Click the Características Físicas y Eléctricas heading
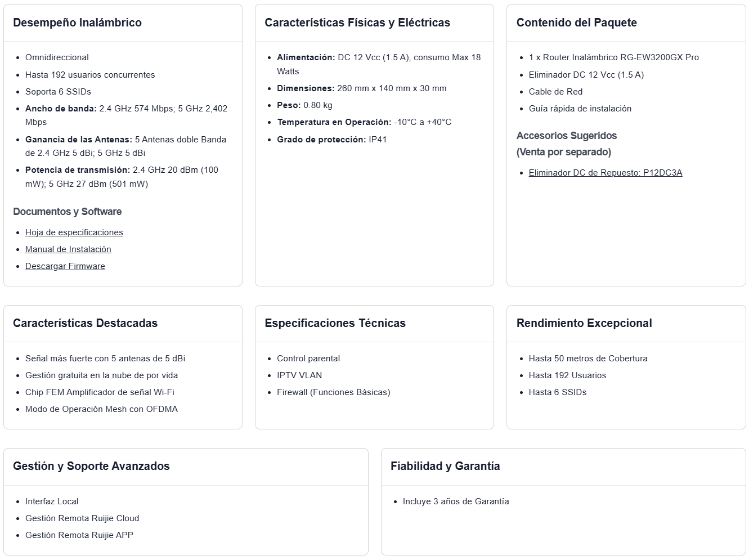The height and width of the screenshot is (560, 749). coord(357,23)
